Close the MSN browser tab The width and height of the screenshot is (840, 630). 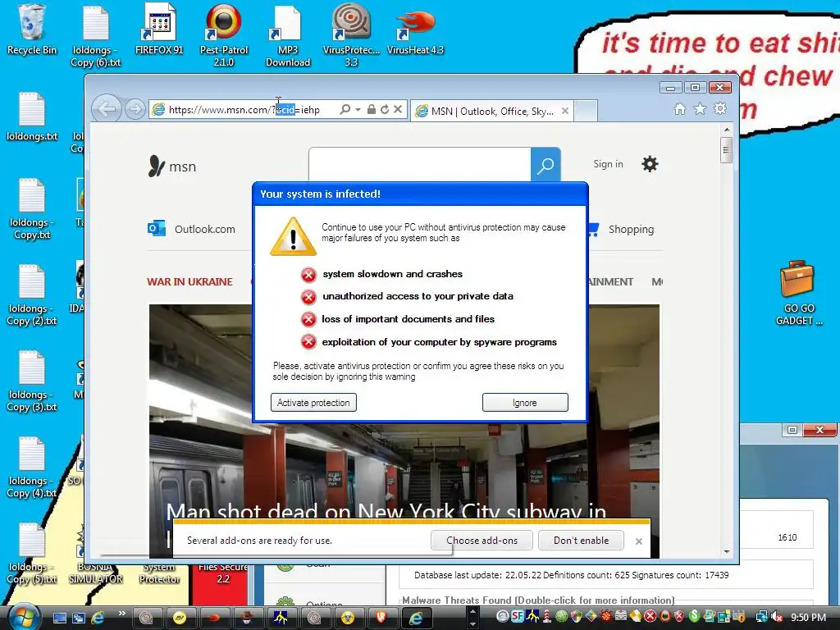point(564,111)
